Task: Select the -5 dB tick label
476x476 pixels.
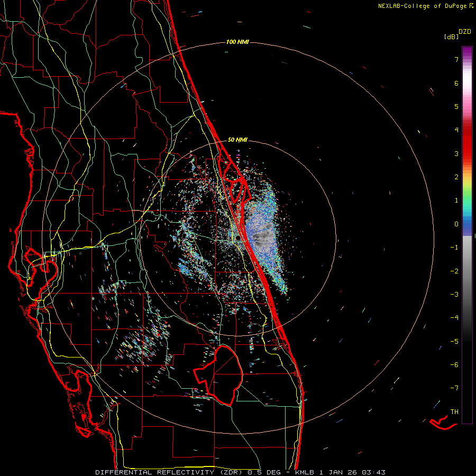Action: (x=454, y=342)
